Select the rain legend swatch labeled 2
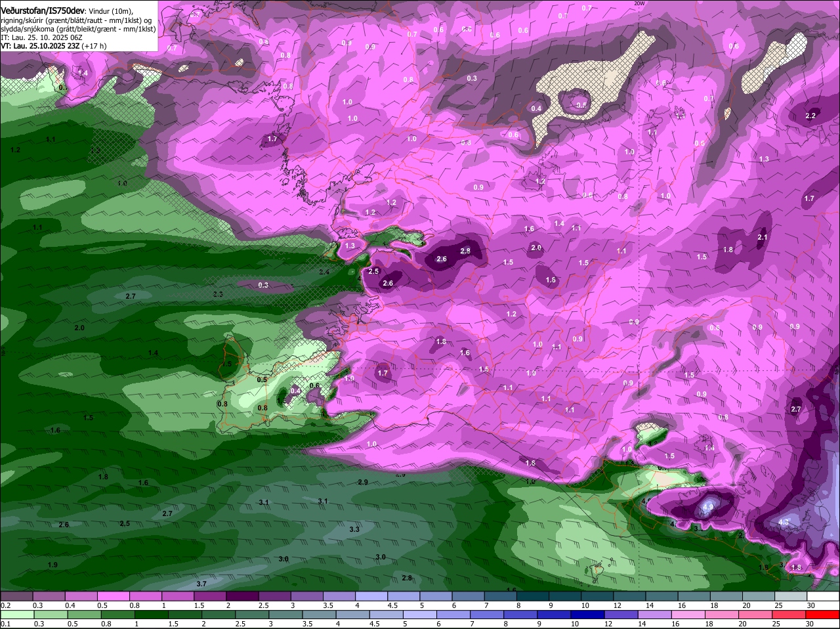 218,615
